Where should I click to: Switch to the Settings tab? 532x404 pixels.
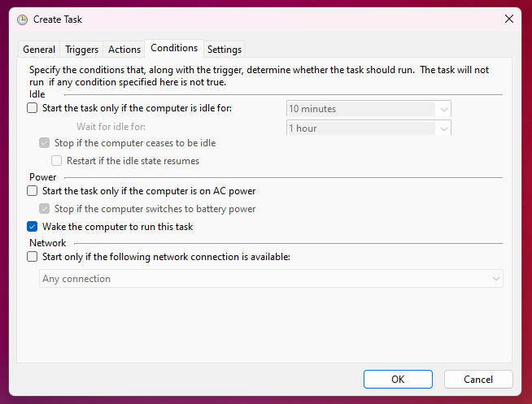(x=224, y=50)
